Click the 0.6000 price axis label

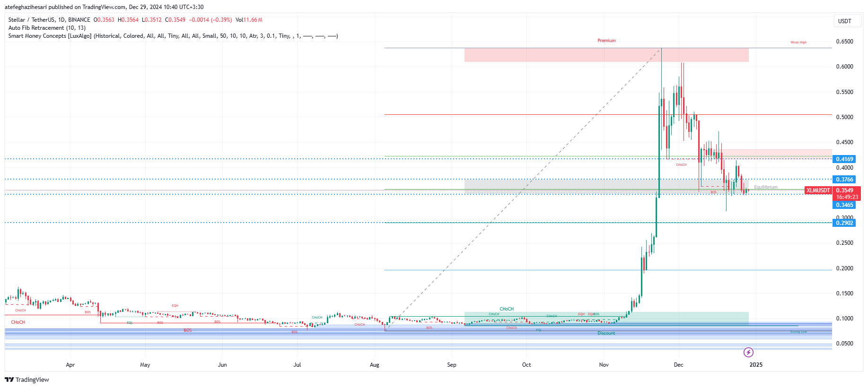[844, 67]
